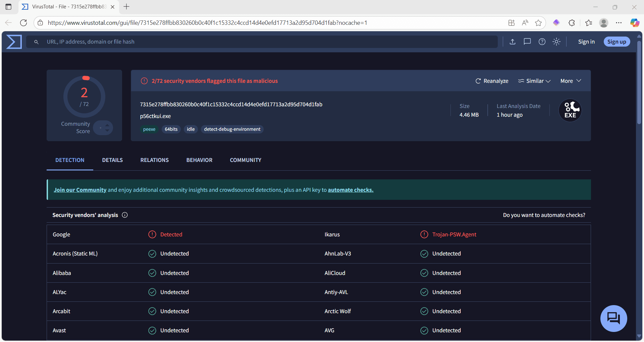Open browser settings and more menu
The width and height of the screenshot is (644, 342).
[619, 23]
